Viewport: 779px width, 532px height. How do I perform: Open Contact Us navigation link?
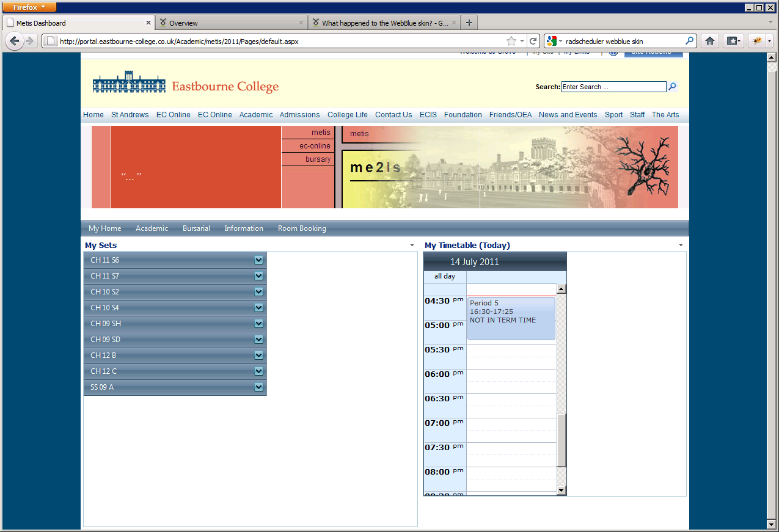coord(393,115)
